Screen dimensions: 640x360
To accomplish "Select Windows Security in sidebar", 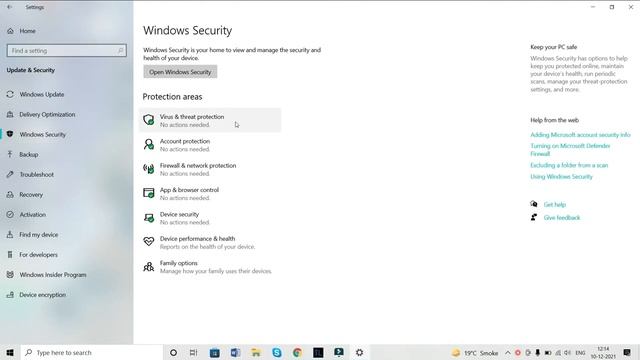I will click(x=42, y=134).
